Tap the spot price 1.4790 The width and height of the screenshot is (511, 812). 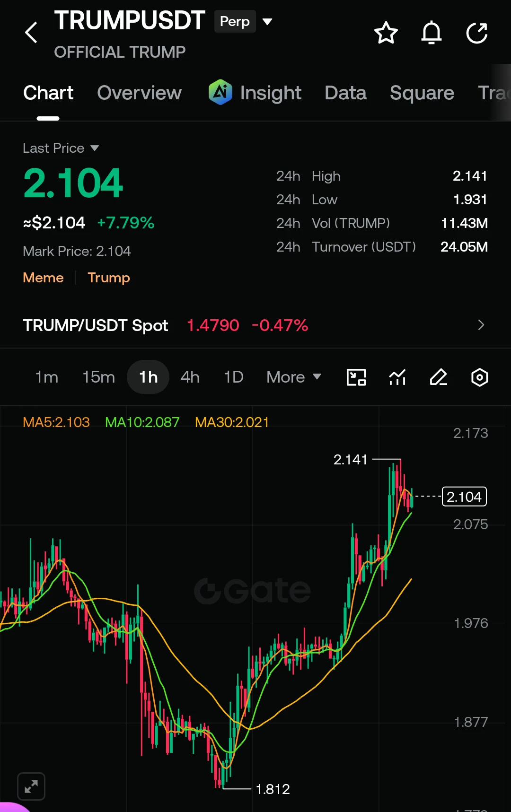click(x=213, y=325)
